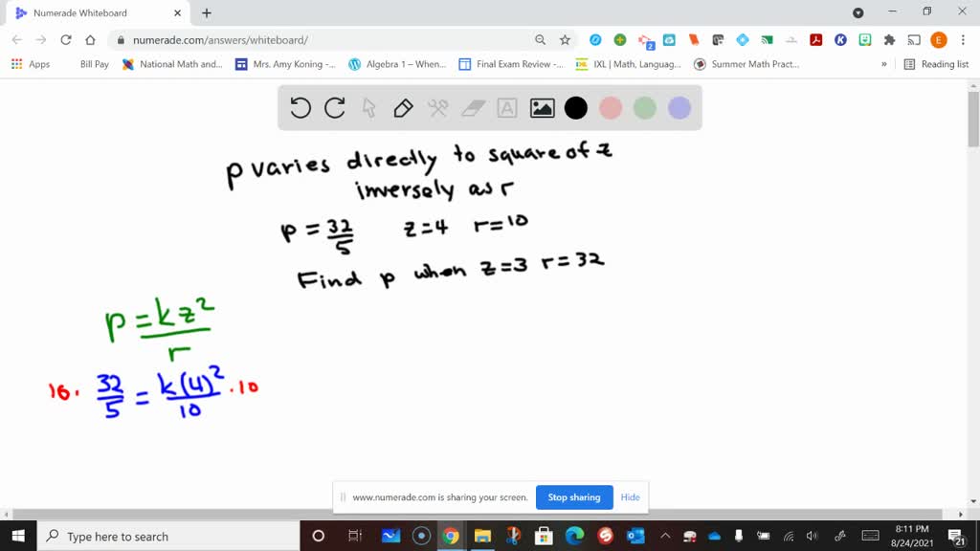This screenshot has height=551, width=980.
Task: Insert an image using the image icon
Action: (541, 108)
